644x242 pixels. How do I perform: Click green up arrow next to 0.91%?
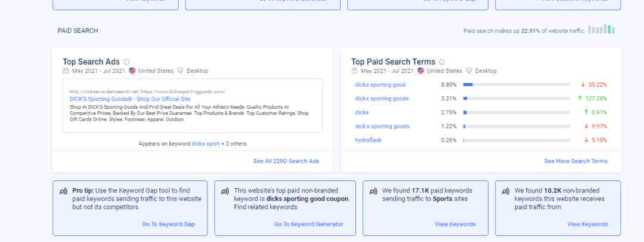[586, 112]
